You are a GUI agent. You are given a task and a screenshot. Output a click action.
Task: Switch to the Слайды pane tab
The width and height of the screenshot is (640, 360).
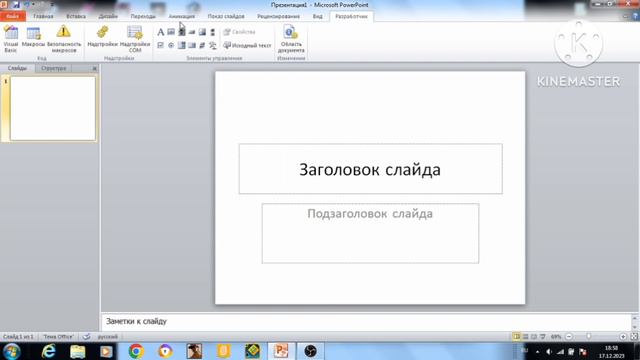click(x=17, y=68)
